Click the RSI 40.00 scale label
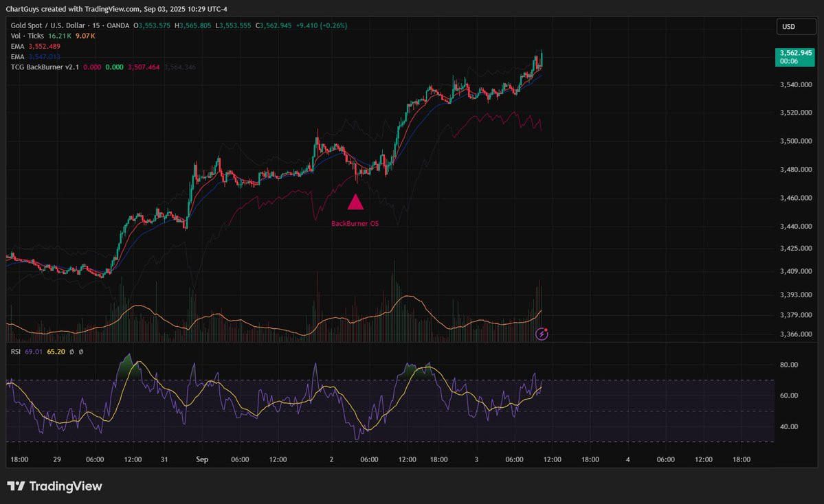 tap(789, 427)
